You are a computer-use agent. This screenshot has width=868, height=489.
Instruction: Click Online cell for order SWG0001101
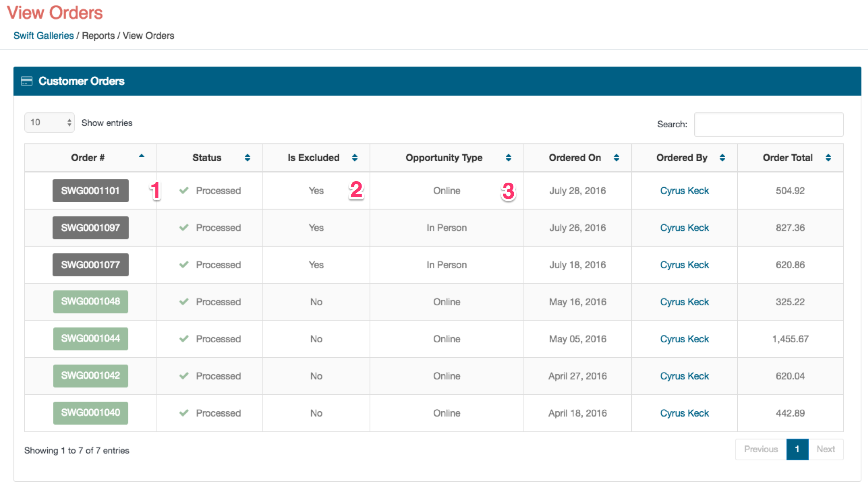[x=447, y=191]
